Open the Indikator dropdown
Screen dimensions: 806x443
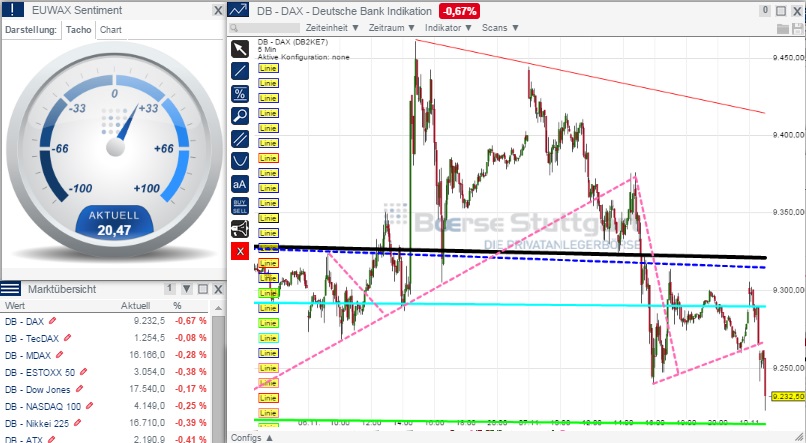448,28
